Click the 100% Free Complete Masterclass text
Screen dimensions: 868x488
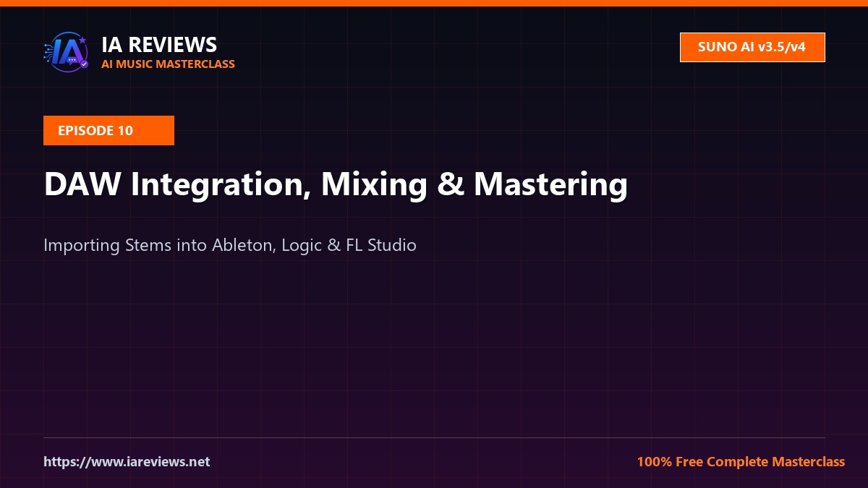click(x=741, y=461)
